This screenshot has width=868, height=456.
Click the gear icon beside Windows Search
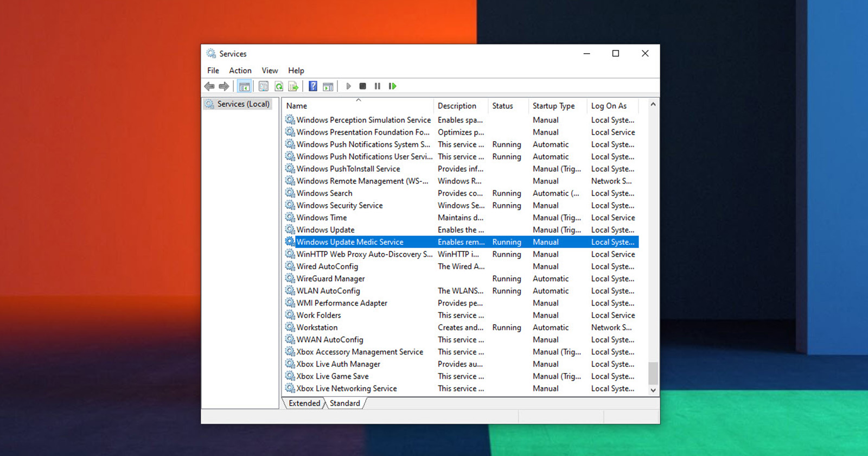tap(290, 193)
